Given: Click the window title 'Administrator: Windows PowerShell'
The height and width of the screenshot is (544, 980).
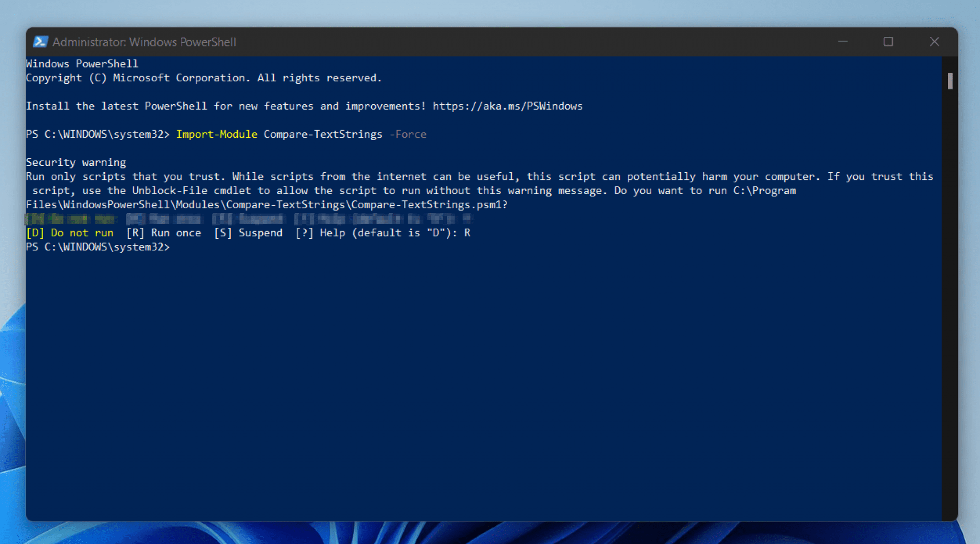Looking at the screenshot, I should tap(144, 42).
